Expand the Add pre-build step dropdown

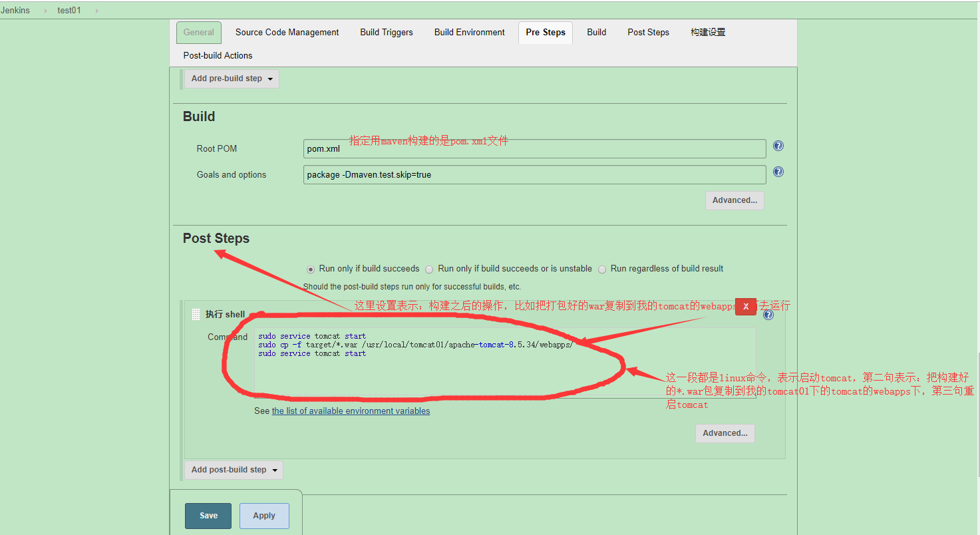[x=232, y=79]
